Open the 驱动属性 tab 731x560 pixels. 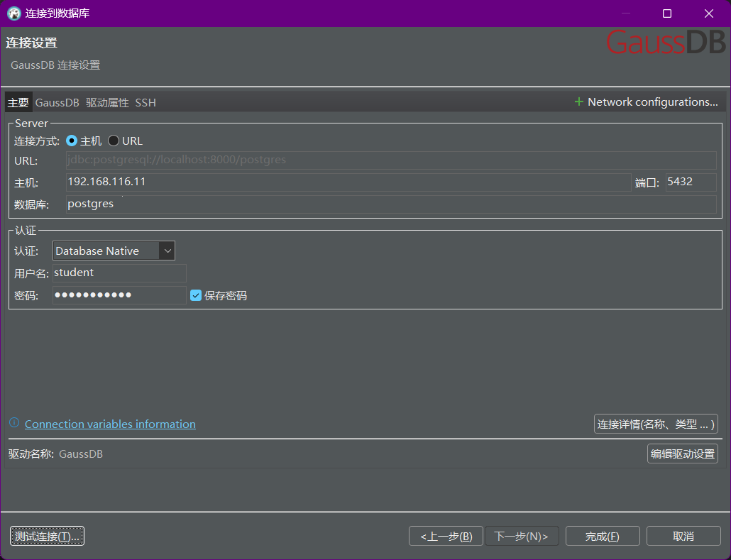pyautogui.click(x=107, y=103)
